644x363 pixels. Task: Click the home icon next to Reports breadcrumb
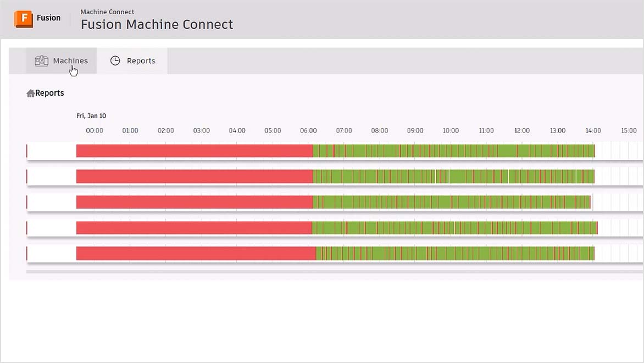coord(31,93)
